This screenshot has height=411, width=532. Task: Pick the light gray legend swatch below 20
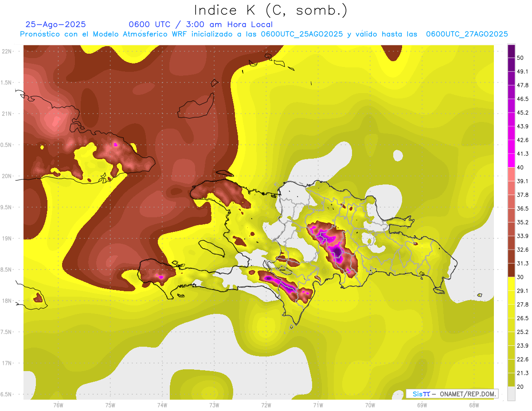511,393
